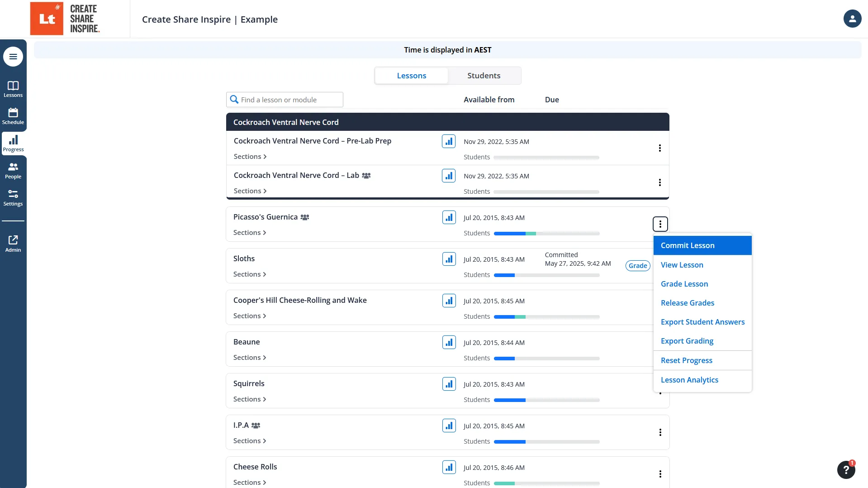Open the Settings sidebar item
This screenshot has height=488, width=868.
click(x=13, y=198)
